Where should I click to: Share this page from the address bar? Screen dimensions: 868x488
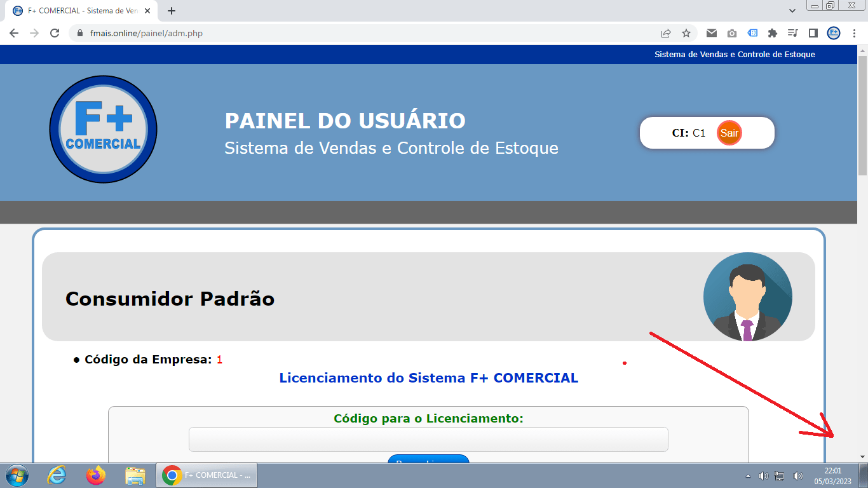[x=666, y=33]
